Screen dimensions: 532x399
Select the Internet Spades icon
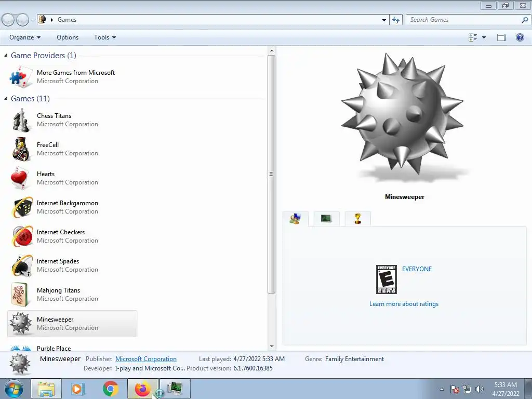click(22, 265)
